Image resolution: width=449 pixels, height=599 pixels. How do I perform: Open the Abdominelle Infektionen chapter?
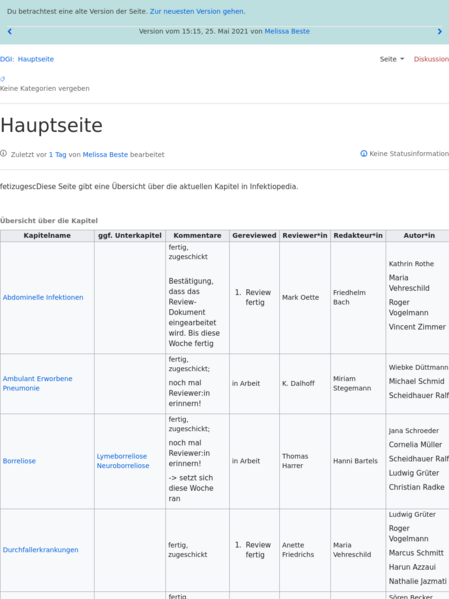click(43, 298)
